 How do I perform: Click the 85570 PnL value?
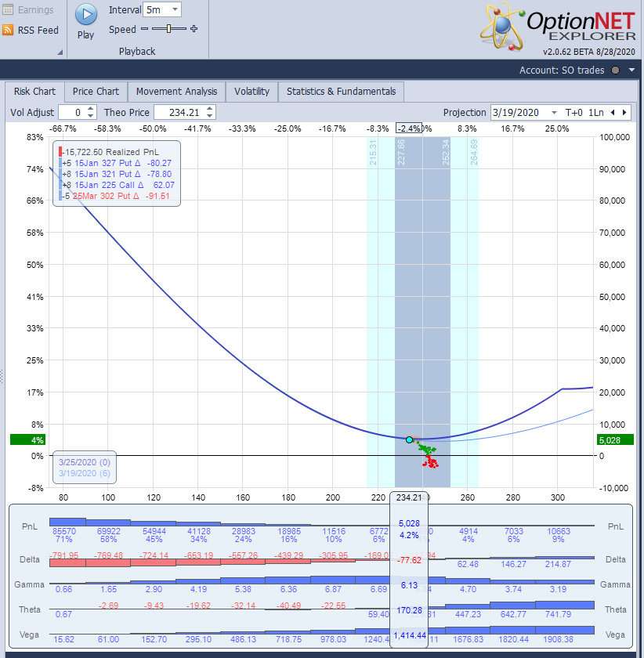coord(63,531)
